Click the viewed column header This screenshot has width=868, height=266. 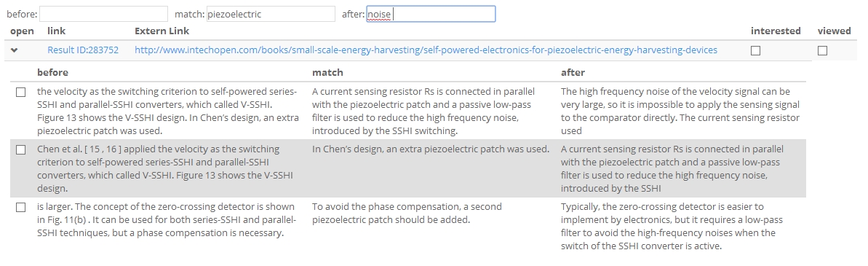tap(834, 31)
